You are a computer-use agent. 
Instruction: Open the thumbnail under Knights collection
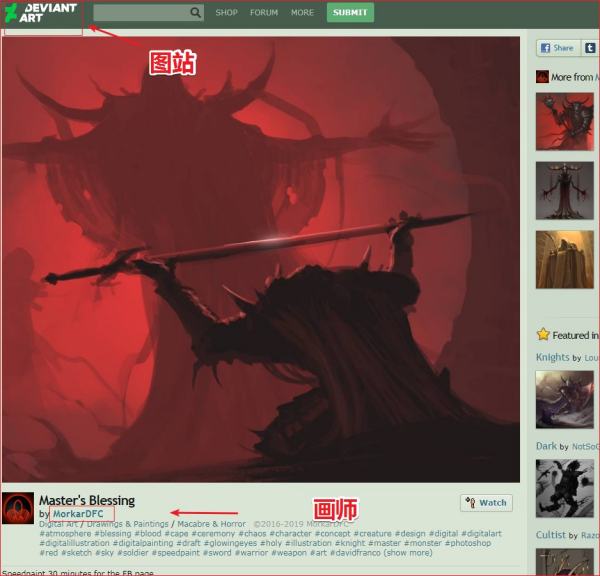click(x=565, y=400)
